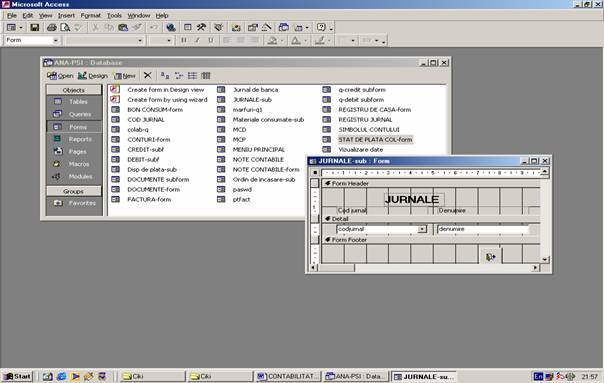The image size is (604, 383).
Task: Click the Database Window toolbar icon
Action: tap(284, 27)
